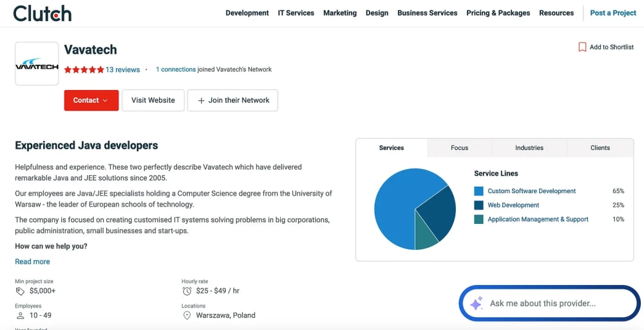Open the Contact dropdown button
Screen dimensions: 644x330
91,100
